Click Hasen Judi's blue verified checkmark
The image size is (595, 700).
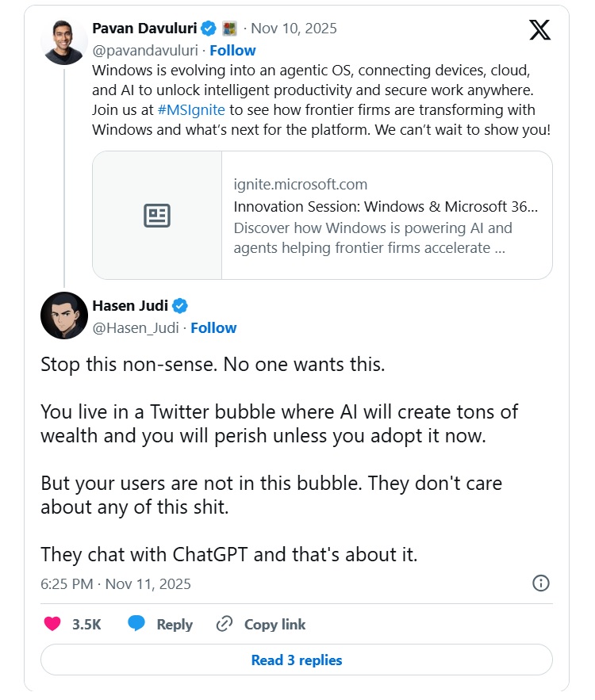click(180, 306)
